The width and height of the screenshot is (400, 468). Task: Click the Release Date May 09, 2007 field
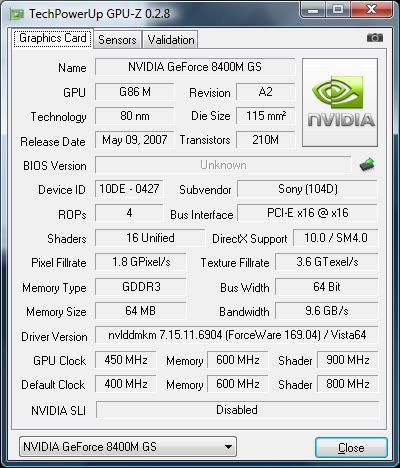point(135,140)
